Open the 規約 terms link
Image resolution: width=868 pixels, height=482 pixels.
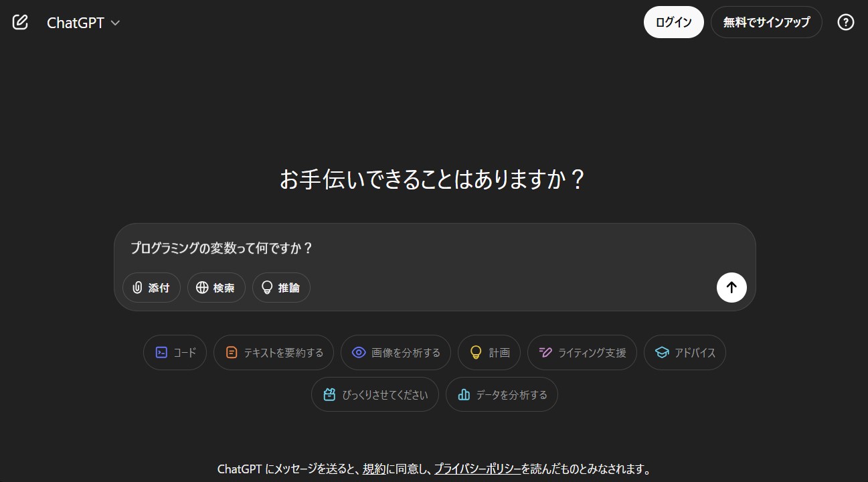(373, 469)
